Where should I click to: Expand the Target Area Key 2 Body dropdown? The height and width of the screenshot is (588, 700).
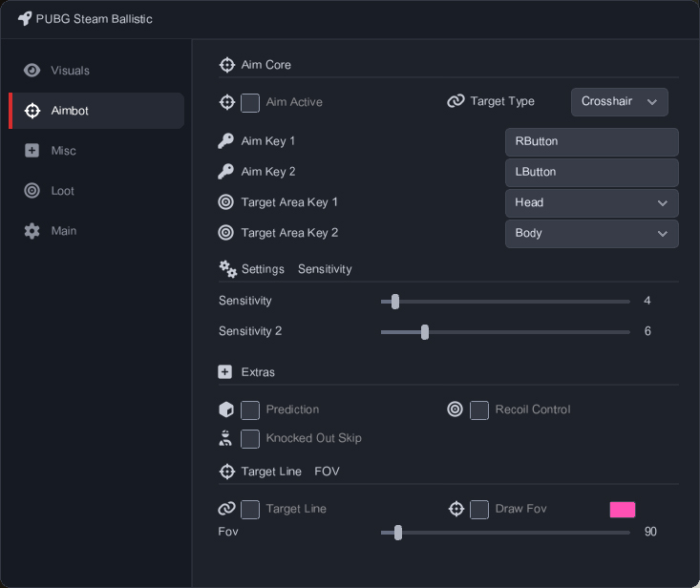tap(591, 233)
